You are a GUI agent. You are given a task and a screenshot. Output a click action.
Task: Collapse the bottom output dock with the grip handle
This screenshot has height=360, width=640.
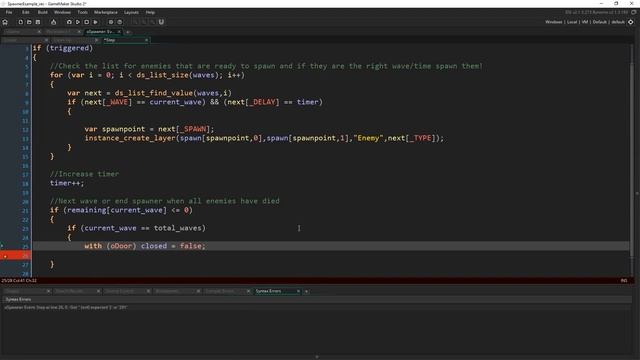coord(317,357)
